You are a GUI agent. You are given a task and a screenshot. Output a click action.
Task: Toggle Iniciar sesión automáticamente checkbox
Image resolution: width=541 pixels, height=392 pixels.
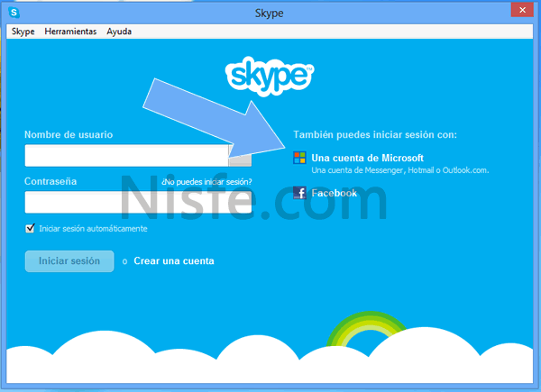(30, 228)
